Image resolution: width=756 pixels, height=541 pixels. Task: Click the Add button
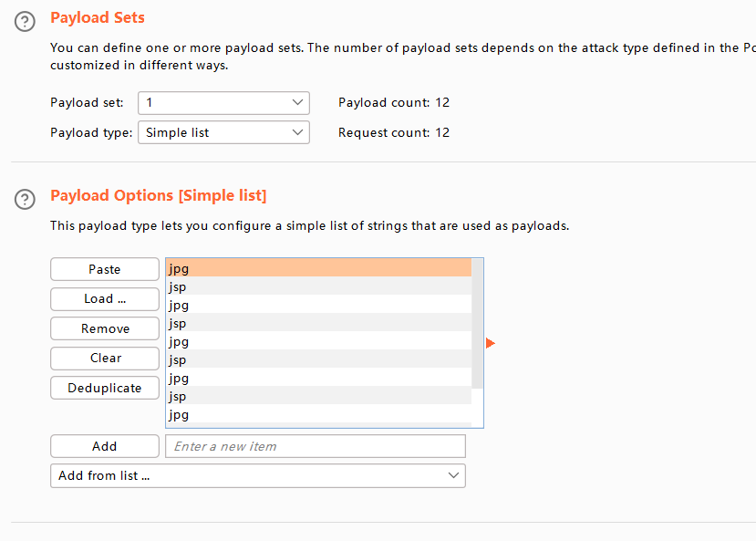click(x=104, y=446)
